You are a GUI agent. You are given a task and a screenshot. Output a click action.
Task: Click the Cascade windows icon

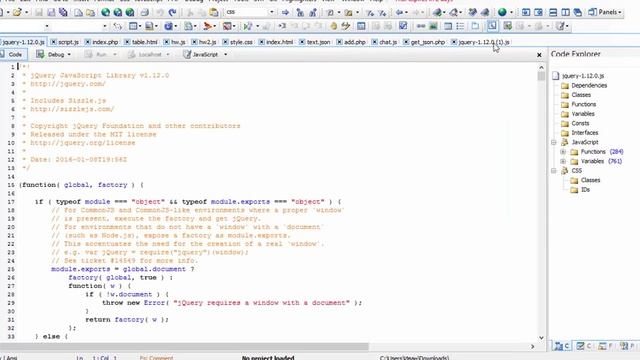(578, 12)
